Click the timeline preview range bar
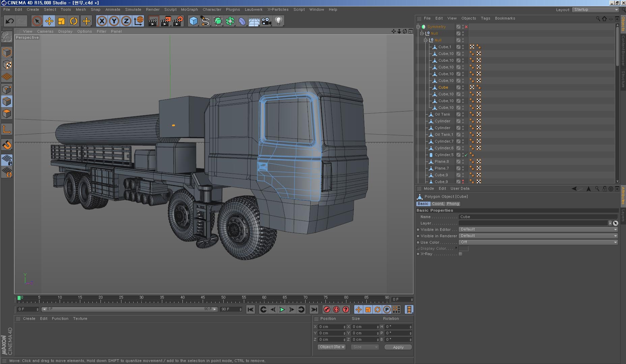This screenshot has width=626, height=364. (x=130, y=309)
